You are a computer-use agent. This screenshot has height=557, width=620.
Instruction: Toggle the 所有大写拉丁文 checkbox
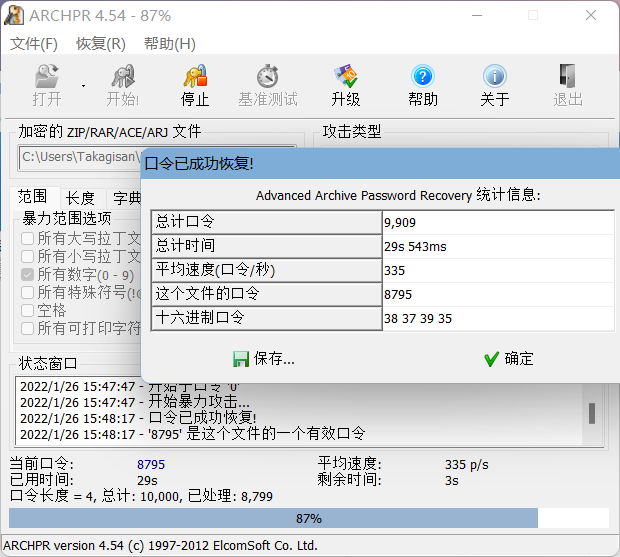point(27,238)
